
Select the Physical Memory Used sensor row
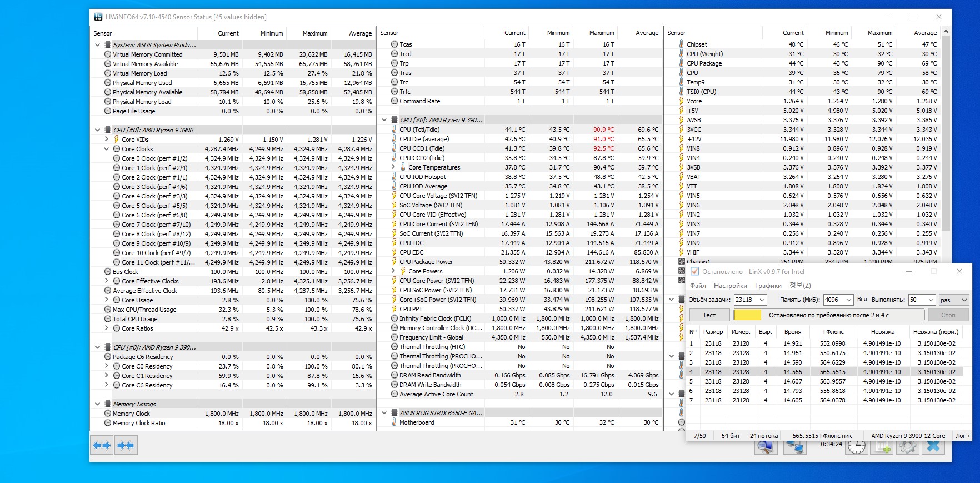[233, 83]
